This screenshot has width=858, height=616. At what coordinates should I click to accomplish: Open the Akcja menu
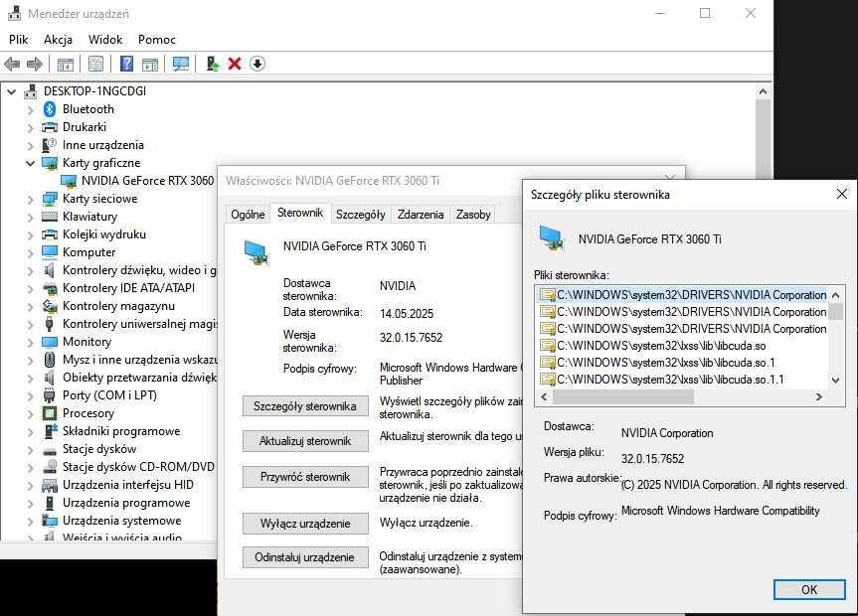point(58,40)
